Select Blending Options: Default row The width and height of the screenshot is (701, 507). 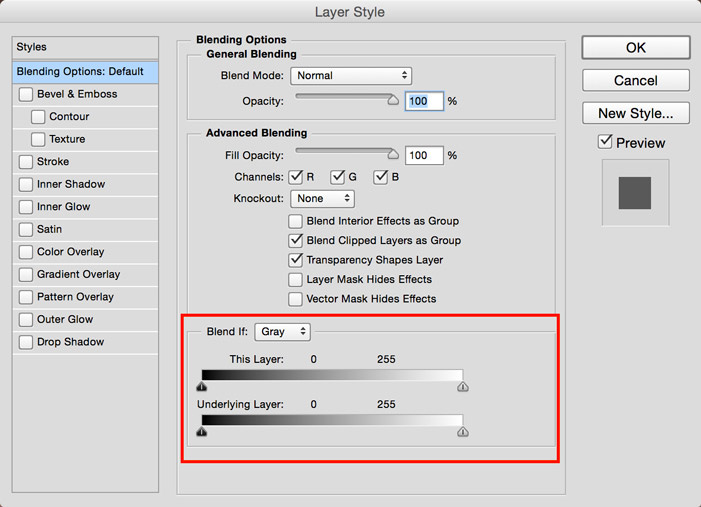(x=85, y=72)
